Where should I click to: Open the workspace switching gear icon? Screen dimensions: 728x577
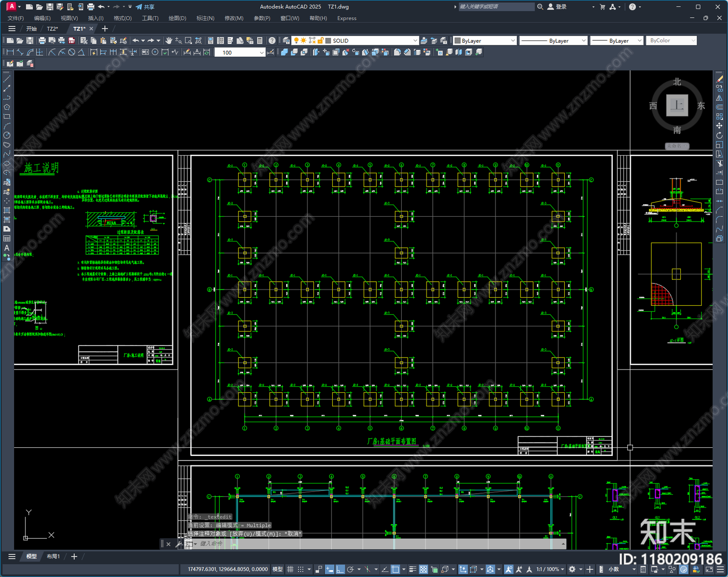(572, 569)
